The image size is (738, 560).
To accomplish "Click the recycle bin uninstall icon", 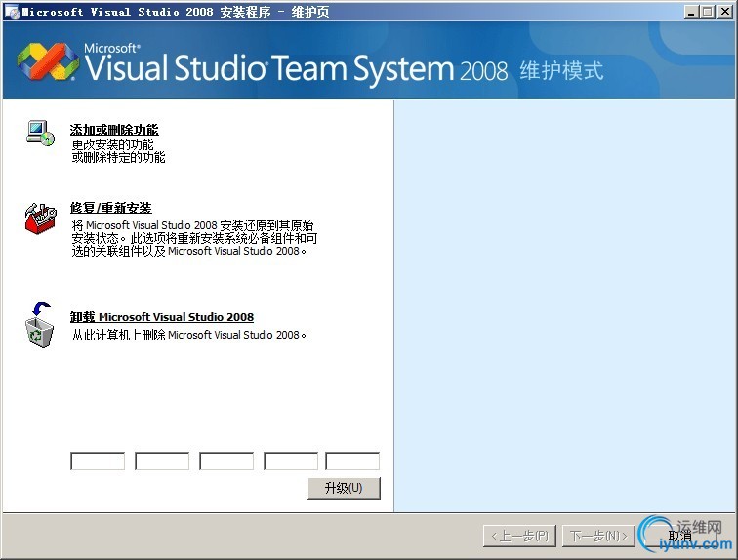I will (39, 326).
